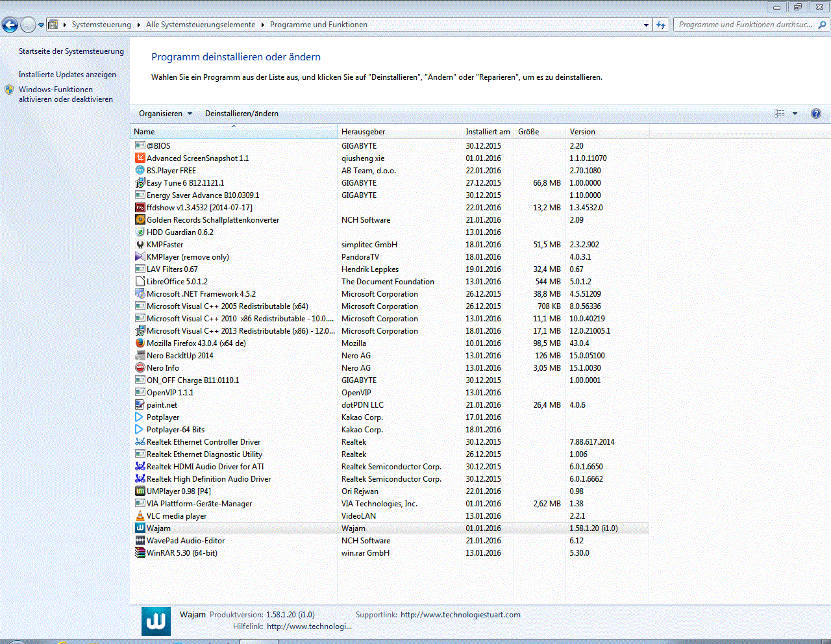The width and height of the screenshot is (831, 644).
Task: Click the KMPlayer icon
Action: pyautogui.click(x=140, y=256)
